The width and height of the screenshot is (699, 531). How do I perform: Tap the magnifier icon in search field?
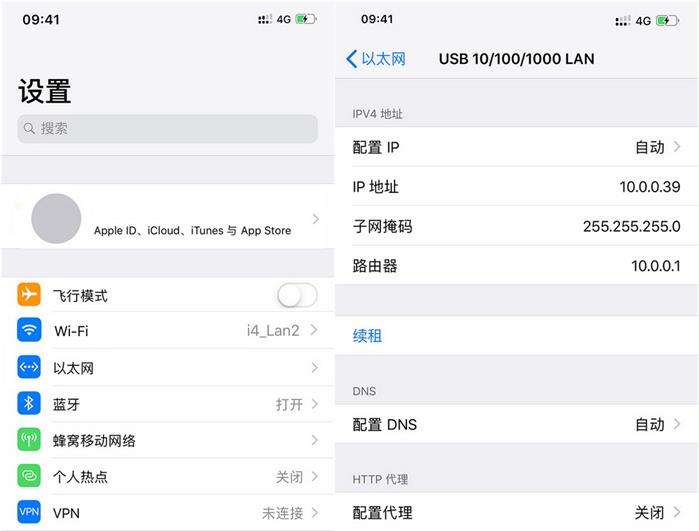29,129
